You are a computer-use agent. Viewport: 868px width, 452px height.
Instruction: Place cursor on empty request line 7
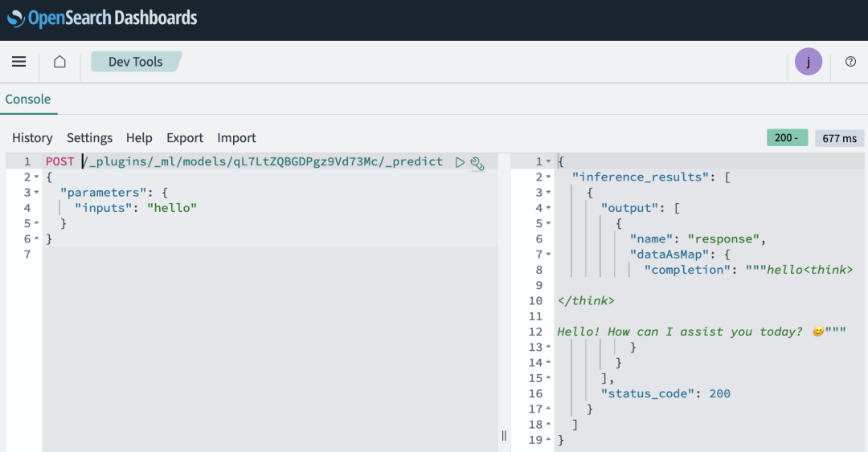tap(270, 255)
